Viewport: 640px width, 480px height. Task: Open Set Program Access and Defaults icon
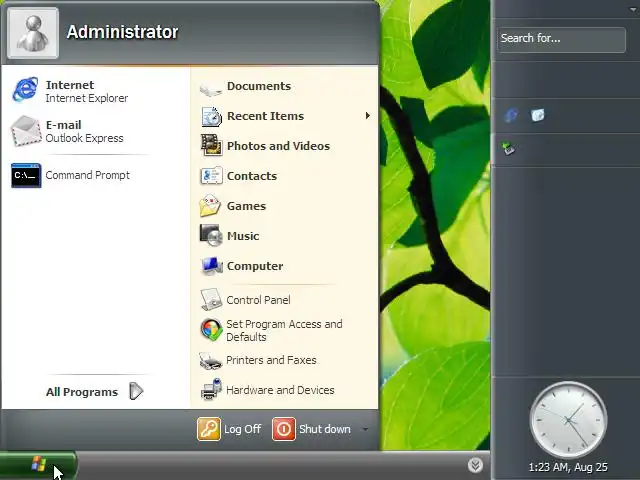click(211, 330)
